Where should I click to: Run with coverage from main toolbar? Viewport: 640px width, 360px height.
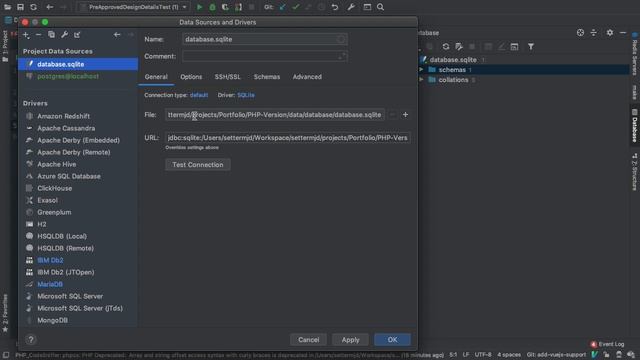[x=225, y=7]
